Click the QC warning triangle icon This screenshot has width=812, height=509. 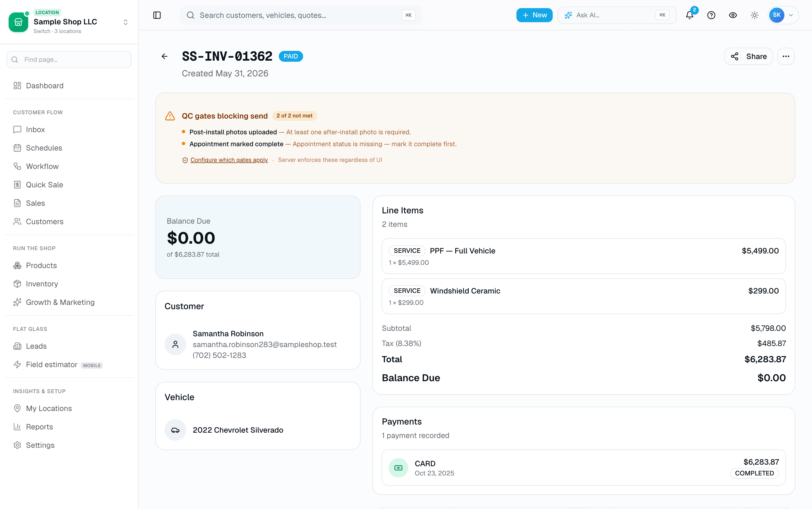pyautogui.click(x=170, y=116)
